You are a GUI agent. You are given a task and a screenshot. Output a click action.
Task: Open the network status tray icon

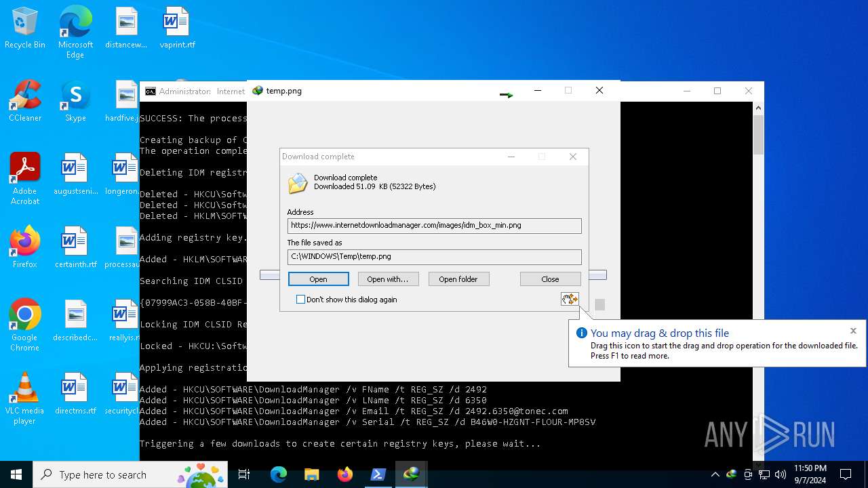click(x=764, y=474)
